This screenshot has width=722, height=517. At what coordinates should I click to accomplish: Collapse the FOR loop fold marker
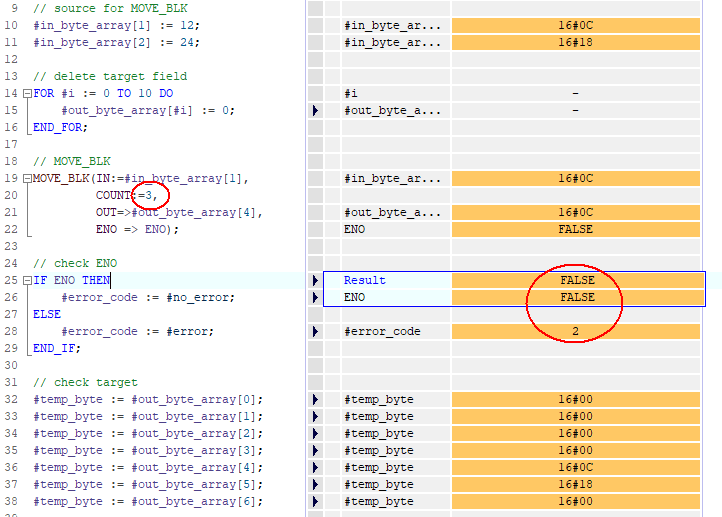[x=28, y=94]
